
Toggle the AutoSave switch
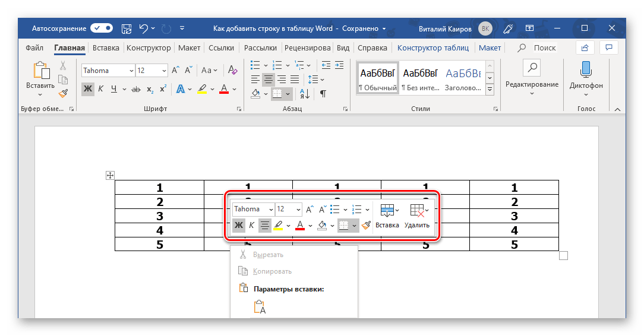(102, 28)
